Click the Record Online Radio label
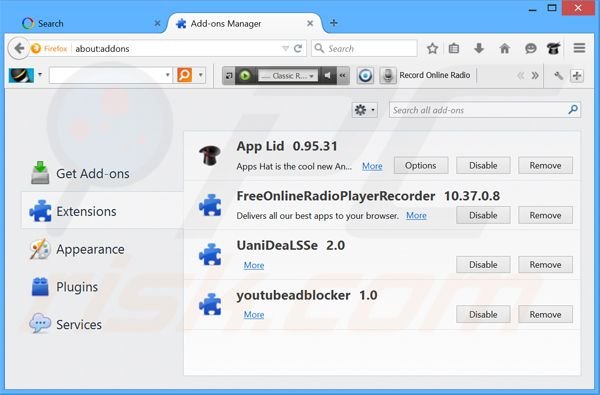This screenshot has width=600, height=395. (x=435, y=75)
